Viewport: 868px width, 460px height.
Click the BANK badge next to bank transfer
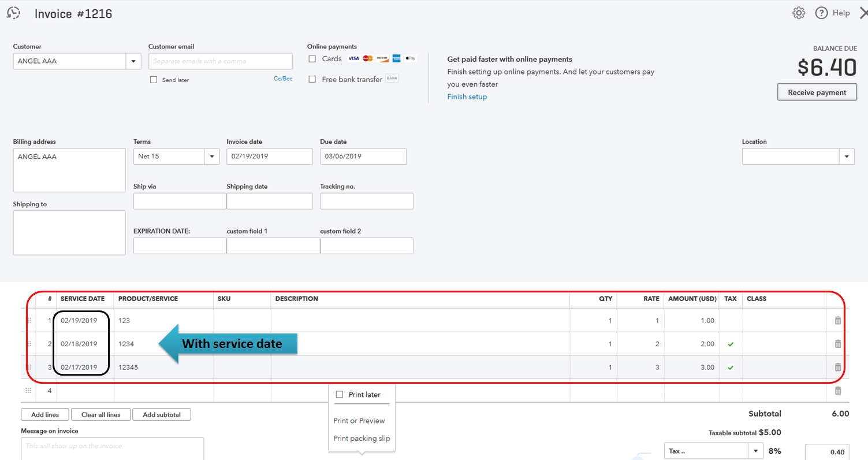coord(392,79)
